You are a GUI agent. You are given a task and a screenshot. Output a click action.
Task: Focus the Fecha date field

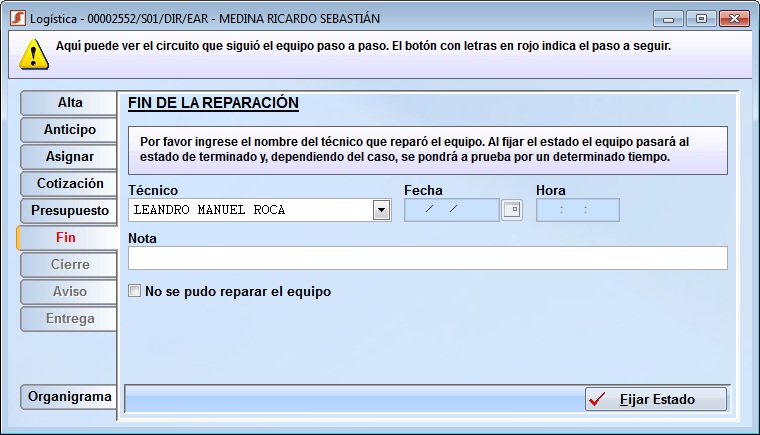[x=451, y=210]
